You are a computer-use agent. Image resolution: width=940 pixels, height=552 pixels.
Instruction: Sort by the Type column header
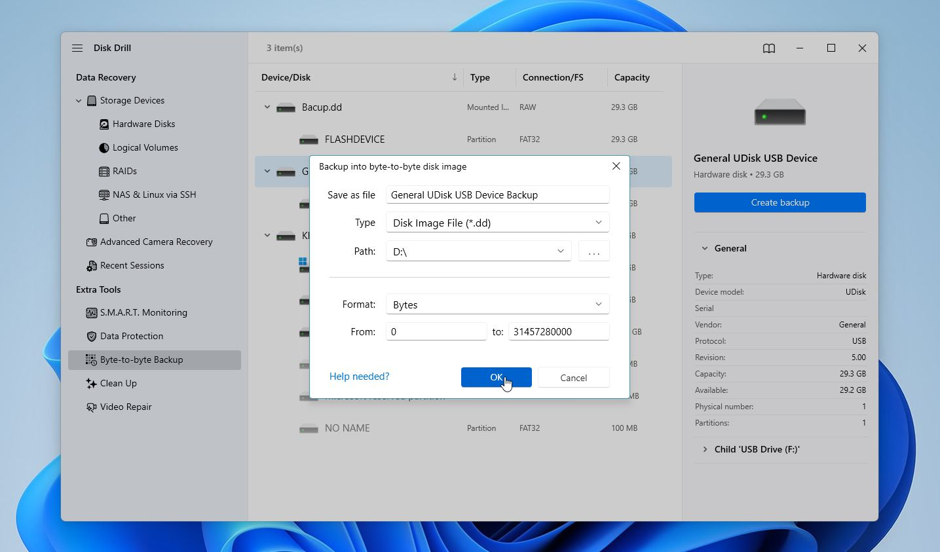coord(480,77)
